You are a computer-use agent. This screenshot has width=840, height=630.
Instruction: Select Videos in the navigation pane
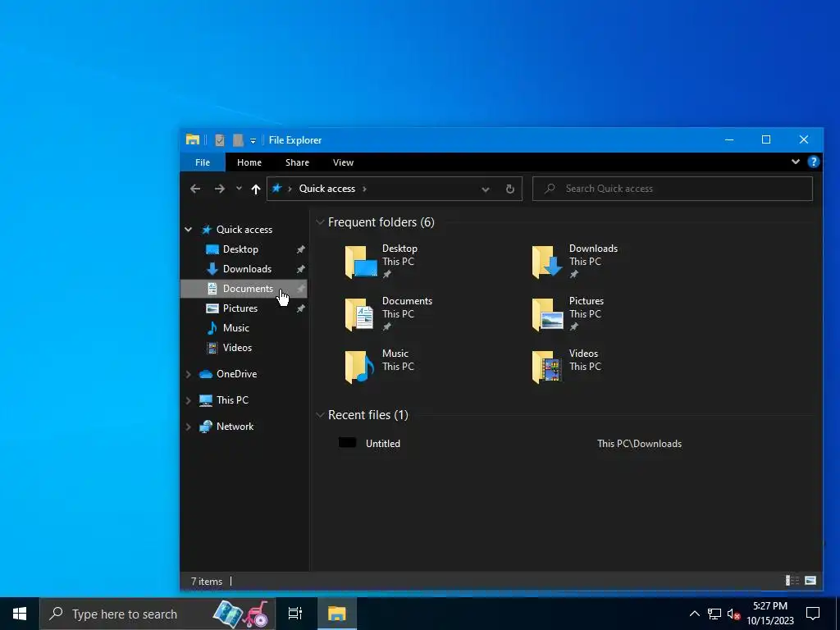[x=237, y=348]
